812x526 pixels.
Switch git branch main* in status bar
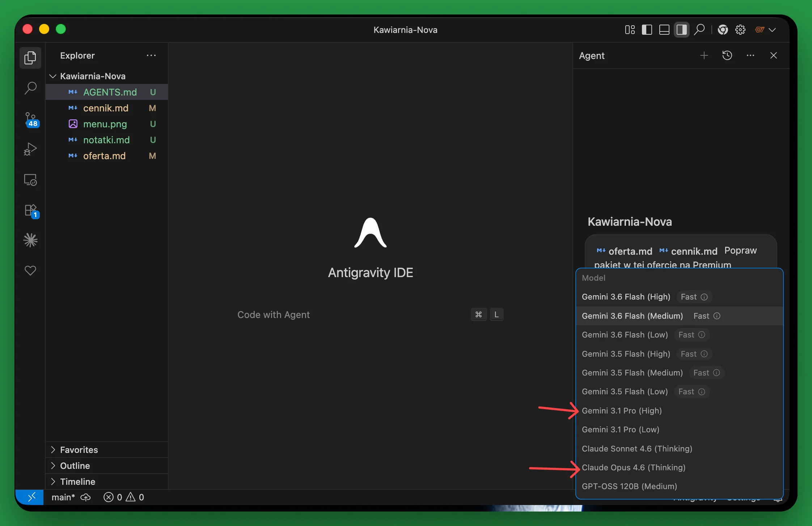pyautogui.click(x=63, y=497)
